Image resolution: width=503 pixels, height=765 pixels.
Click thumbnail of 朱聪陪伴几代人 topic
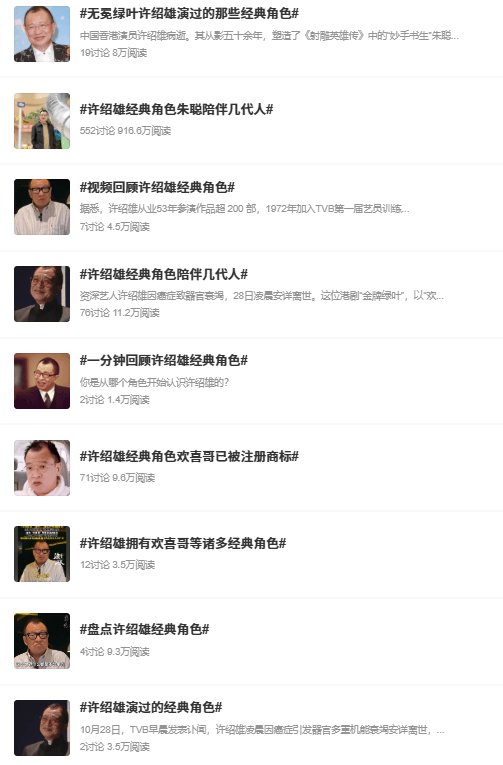pyautogui.click(x=42, y=121)
